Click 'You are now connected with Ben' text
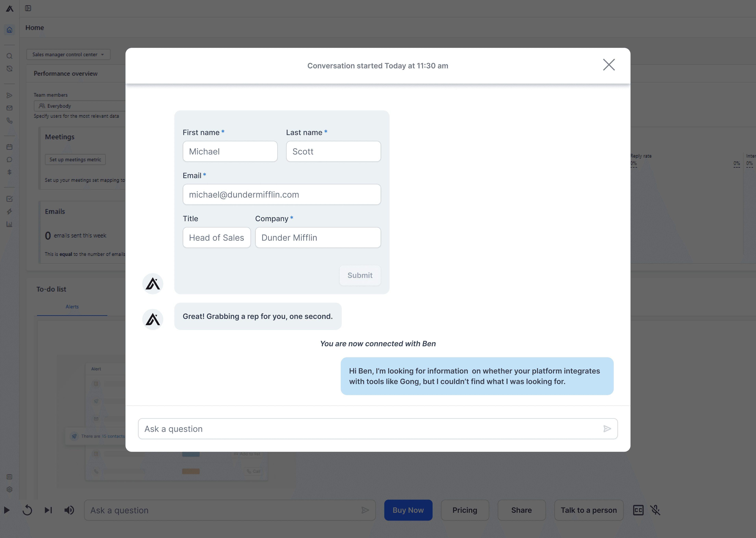Screen dimensions: 756x538 pos(378,344)
